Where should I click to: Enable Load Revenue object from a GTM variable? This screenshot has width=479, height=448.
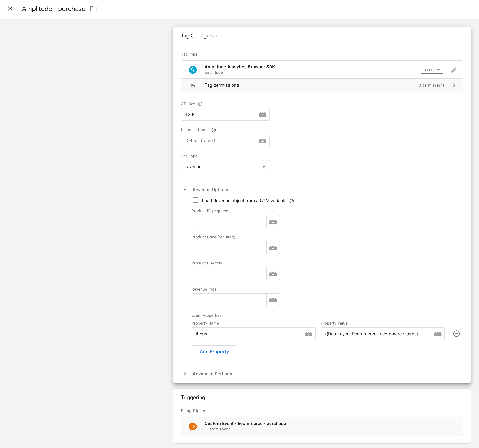pos(195,200)
